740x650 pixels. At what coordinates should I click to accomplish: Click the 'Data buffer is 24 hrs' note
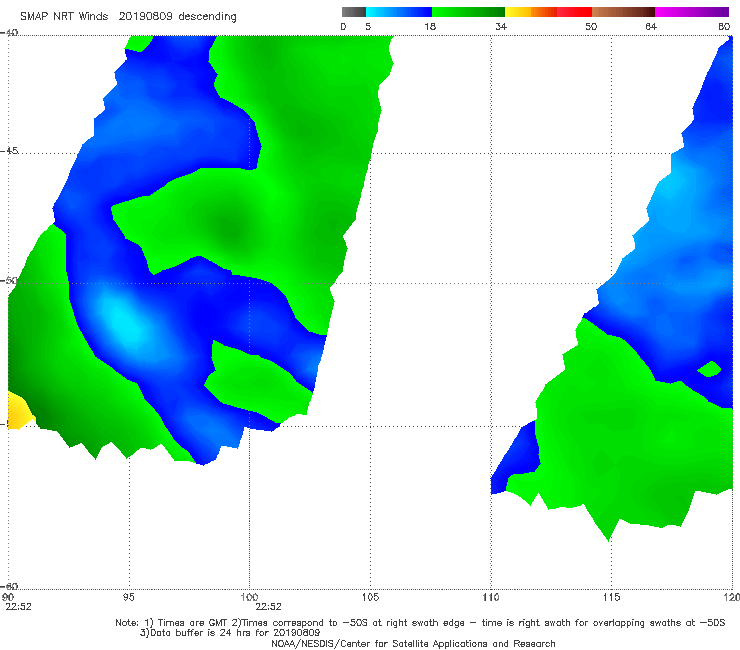pos(230,633)
